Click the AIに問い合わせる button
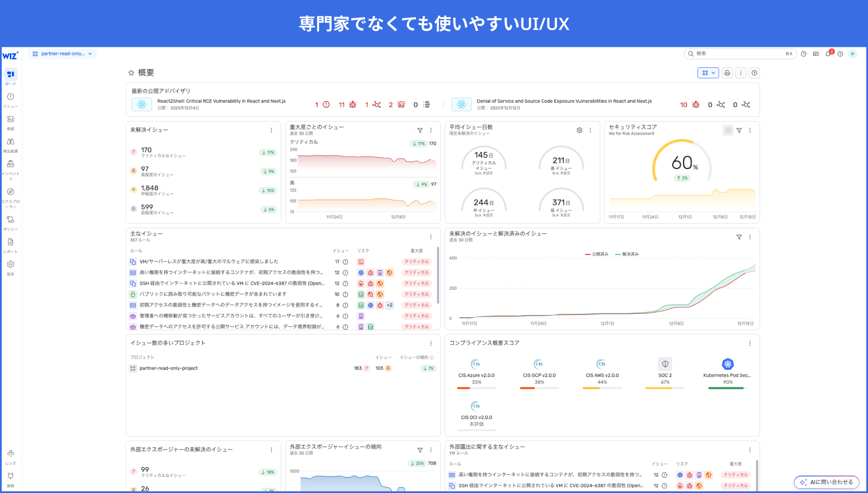This screenshot has height=493, width=868. tap(826, 482)
